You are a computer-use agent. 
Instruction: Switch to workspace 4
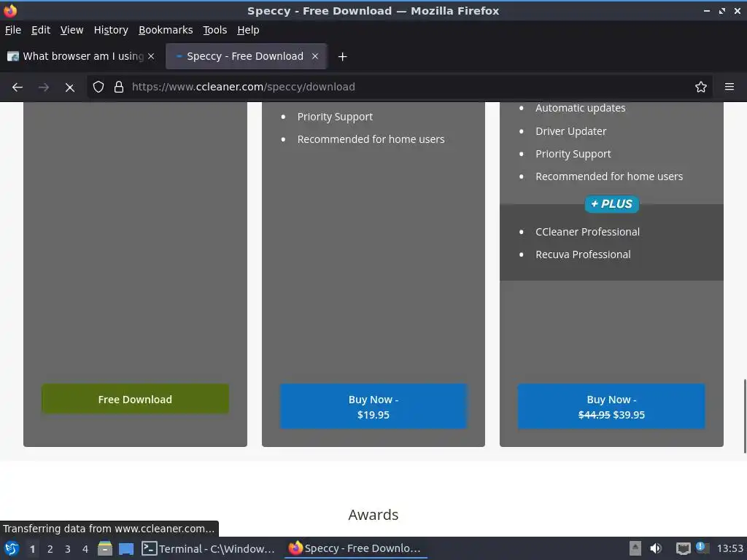point(85,549)
